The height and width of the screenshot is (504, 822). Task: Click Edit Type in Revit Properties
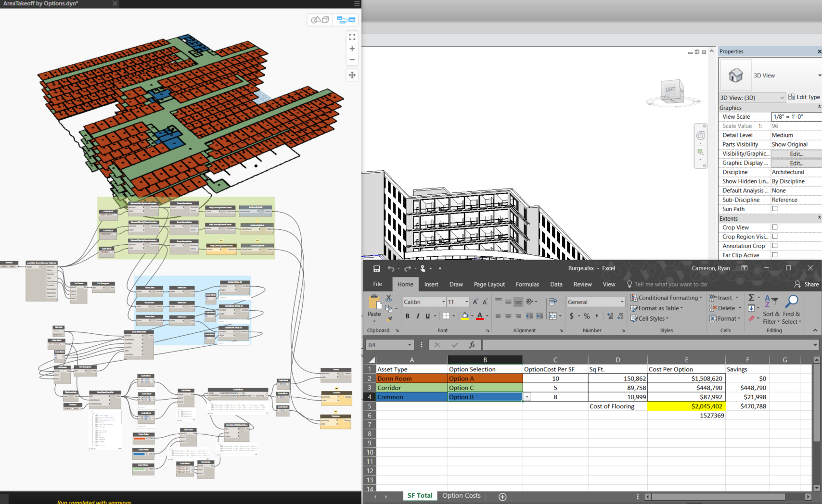(x=804, y=97)
